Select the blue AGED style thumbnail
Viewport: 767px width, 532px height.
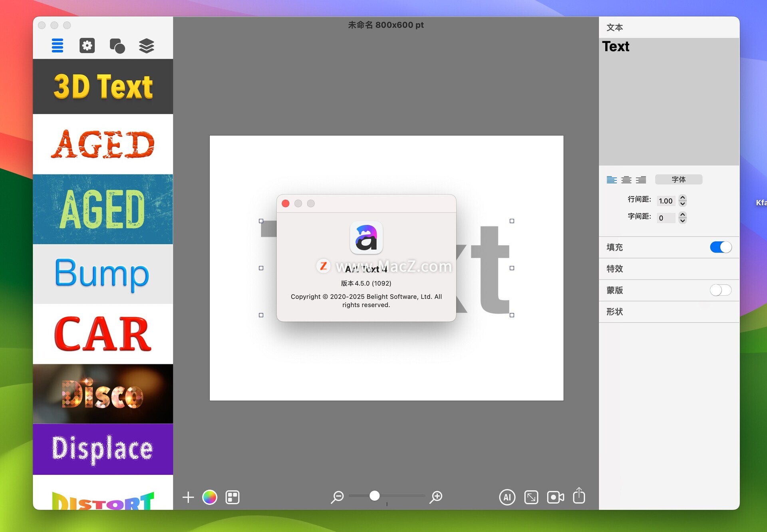pyautogui.click(x=103, y=209)
